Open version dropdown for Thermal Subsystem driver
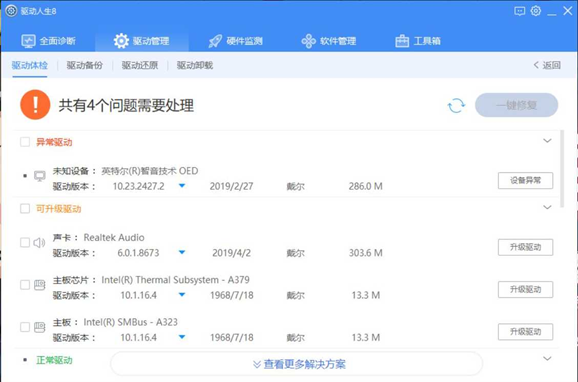The height and width of the screenshot is (382, 578). 182,295
